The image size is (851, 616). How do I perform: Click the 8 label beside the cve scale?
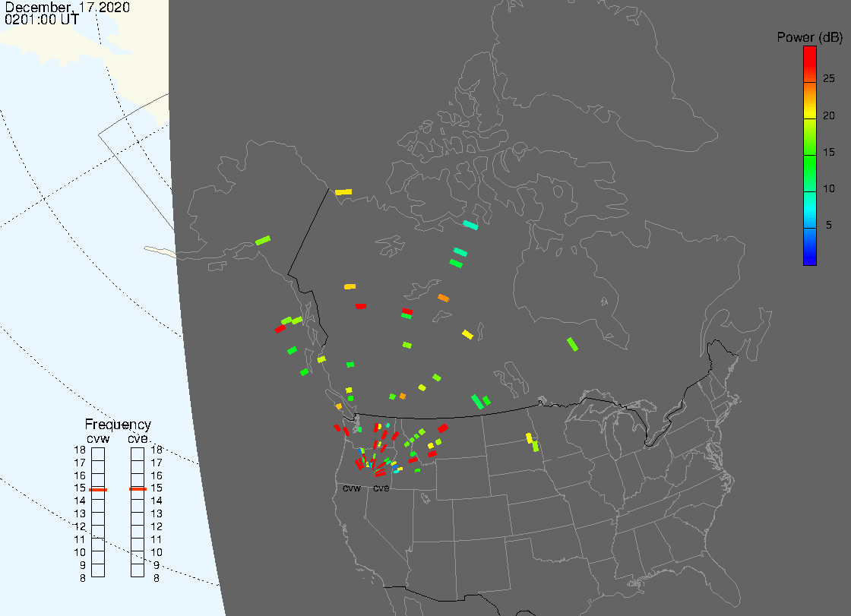pyautogui.click(x=157, y=579)
